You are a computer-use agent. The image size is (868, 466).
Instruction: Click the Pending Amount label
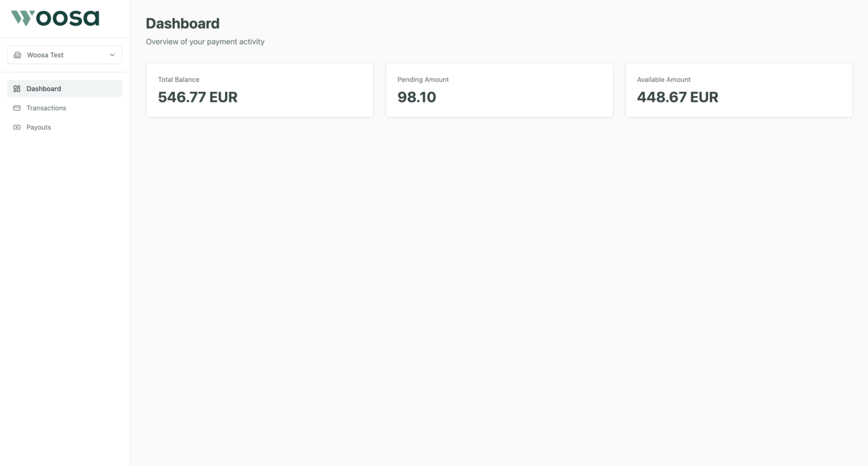[x=423, y=79]
